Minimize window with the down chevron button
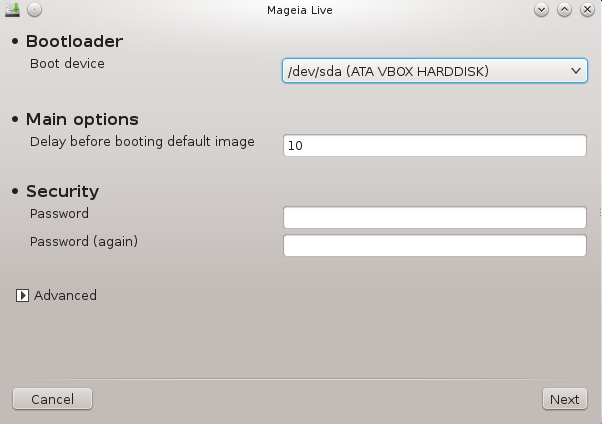The width and height of the screenshot is (602, 424). point(541,10)
